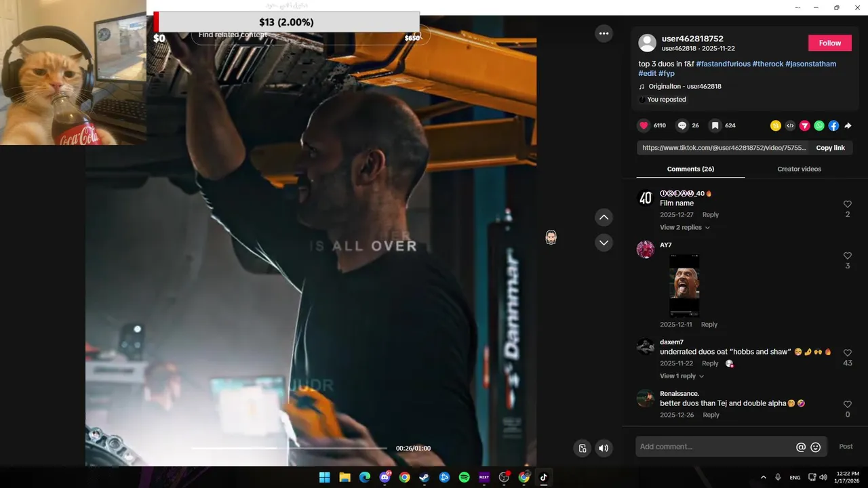The height and width of the screenshot is (488, 868).
Task: Open Spotify from the taskbar
Action: (464, 477)
